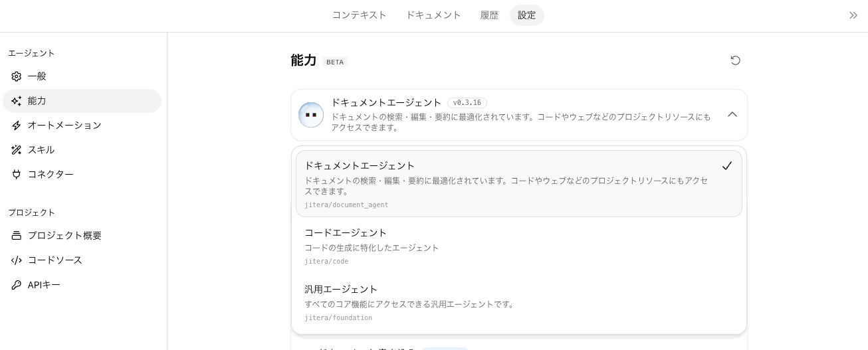
Task: Click the 能力 page title
Action: 304,60
